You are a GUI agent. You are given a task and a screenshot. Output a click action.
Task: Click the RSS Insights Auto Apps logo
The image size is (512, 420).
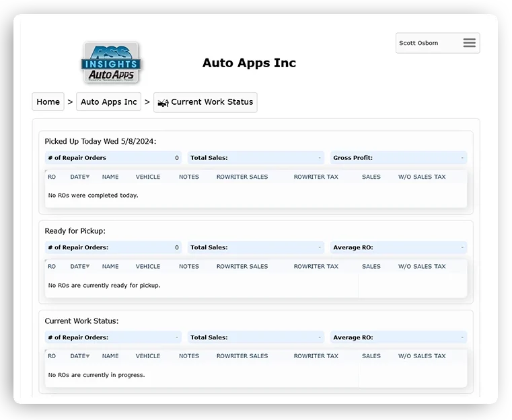tap(111, 62)
